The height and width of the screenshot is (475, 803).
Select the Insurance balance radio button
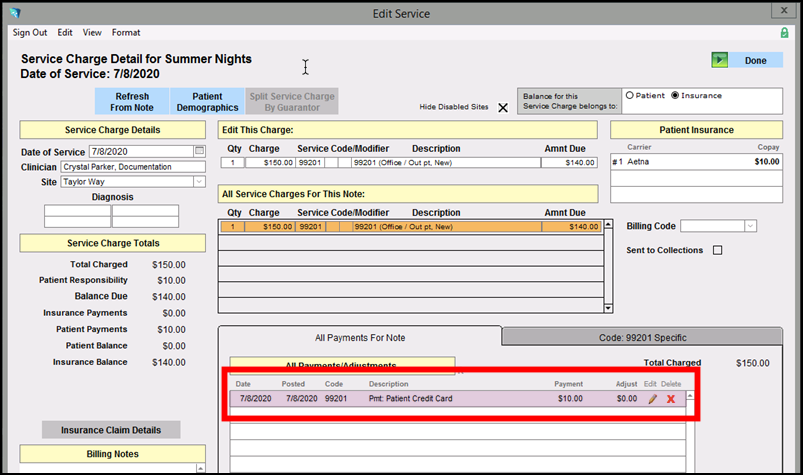[675, 96]
